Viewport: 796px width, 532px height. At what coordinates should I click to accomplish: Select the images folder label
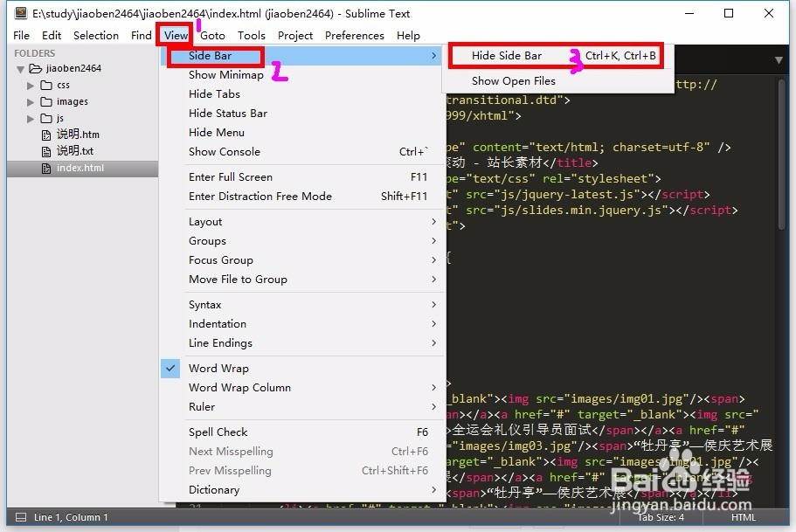(73, 102)
